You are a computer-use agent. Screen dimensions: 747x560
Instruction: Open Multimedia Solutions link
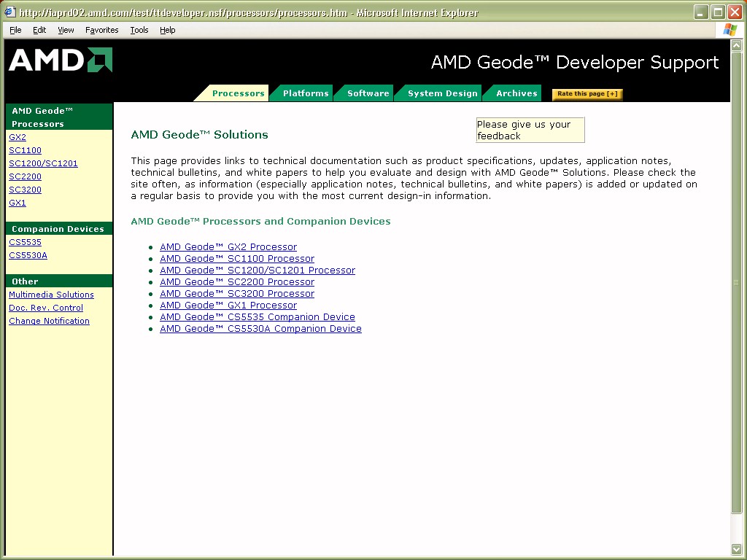[x=51, y=295]
